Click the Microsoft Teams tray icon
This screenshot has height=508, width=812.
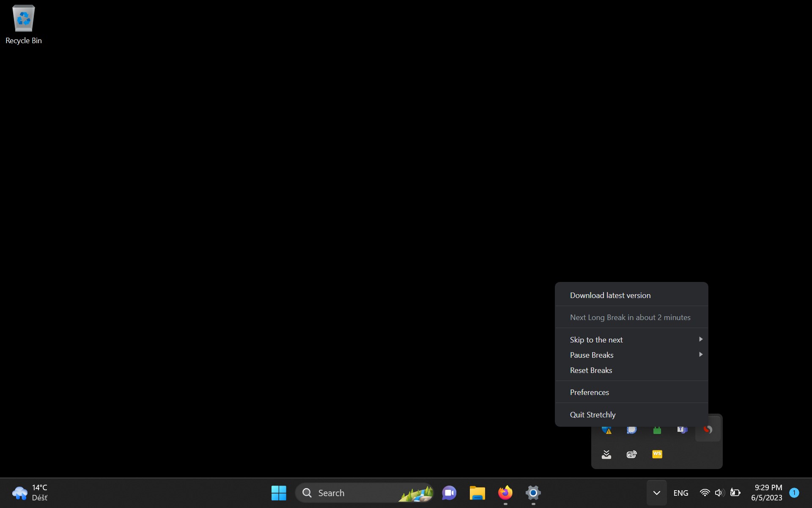tap(682, 430)
